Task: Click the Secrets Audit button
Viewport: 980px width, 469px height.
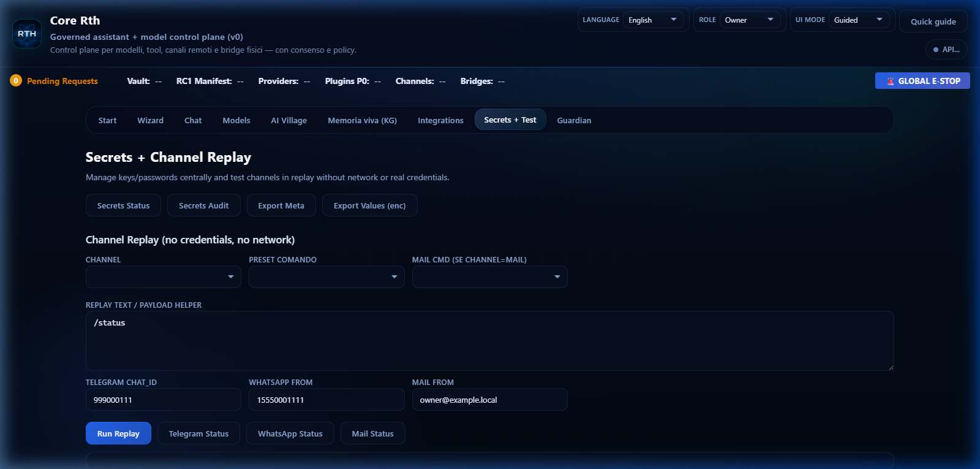Action: [203, 205]
